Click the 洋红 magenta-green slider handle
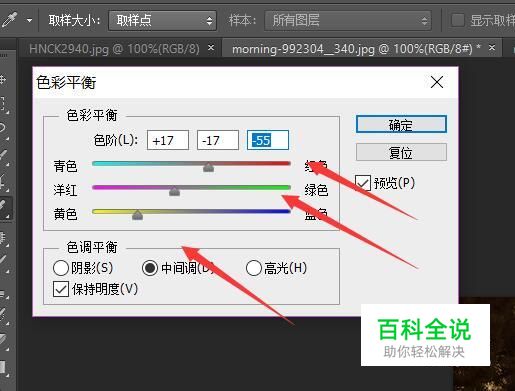Screen dimensions: 515x391 174,191
